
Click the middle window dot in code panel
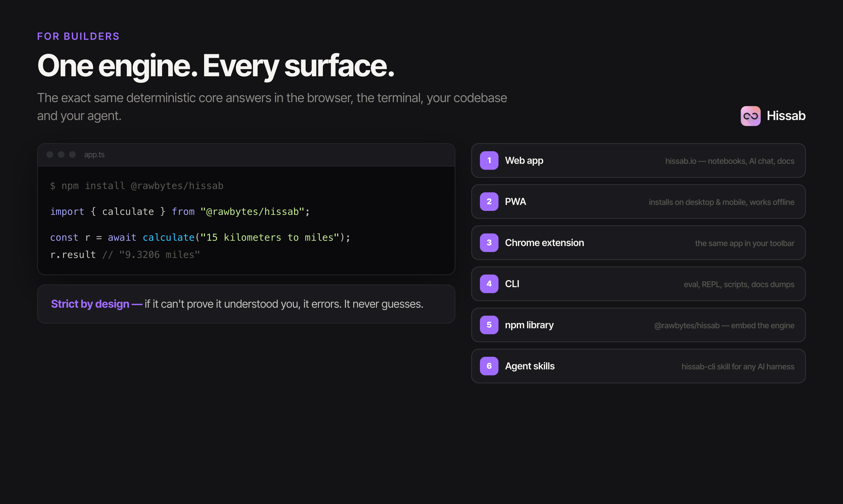[x=61, y=155]
